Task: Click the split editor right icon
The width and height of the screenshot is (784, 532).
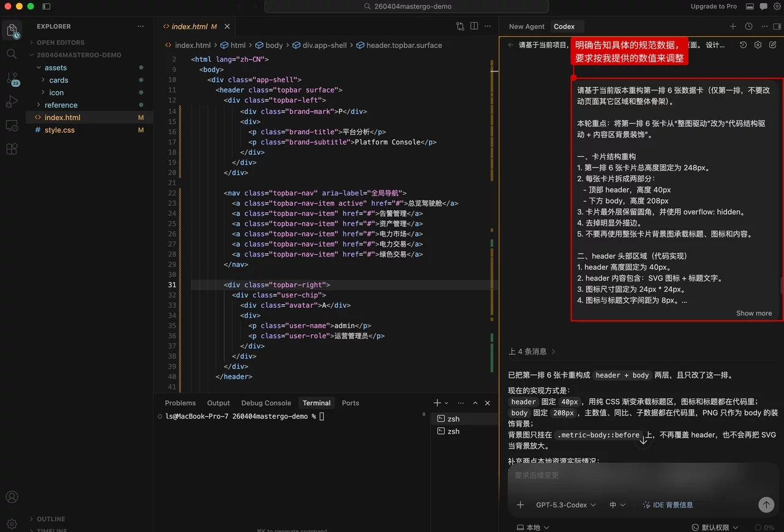Action: tap(474, 26)
